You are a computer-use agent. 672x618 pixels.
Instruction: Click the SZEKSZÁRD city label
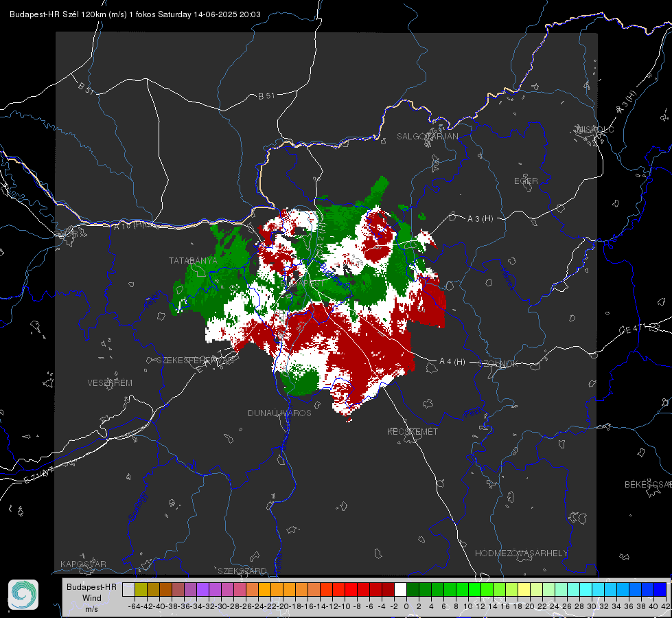[242, 571]
